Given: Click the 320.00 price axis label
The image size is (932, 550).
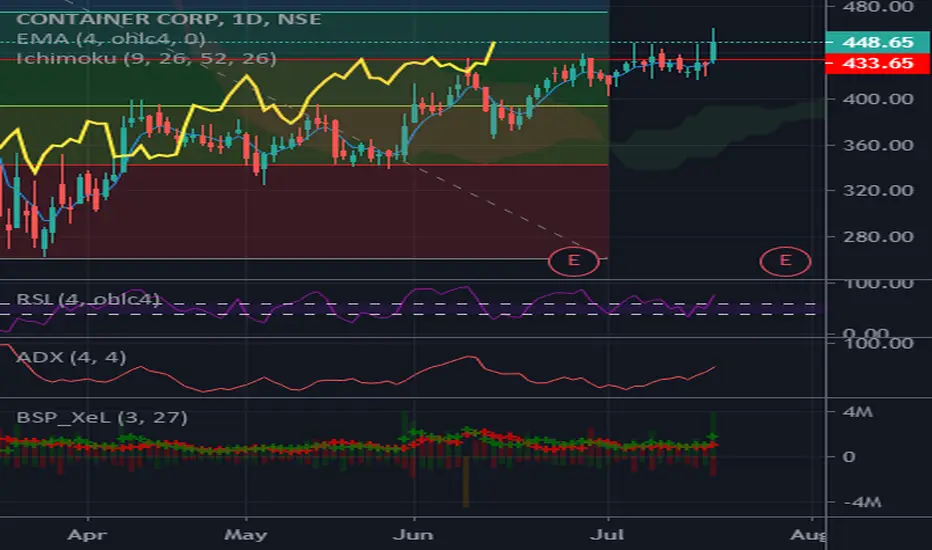Looking at the screenshot, I should tap(878, 191).
